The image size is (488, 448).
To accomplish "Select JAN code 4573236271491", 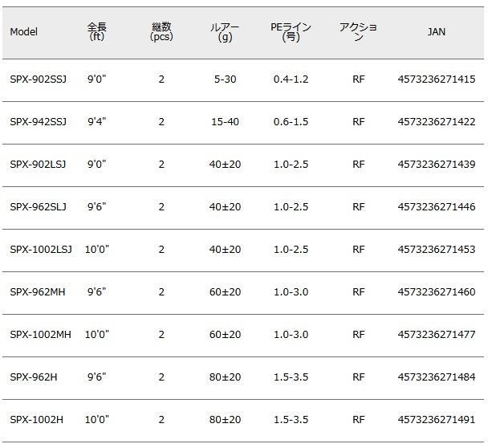I will pyautogui.click(x=437, y=420).
